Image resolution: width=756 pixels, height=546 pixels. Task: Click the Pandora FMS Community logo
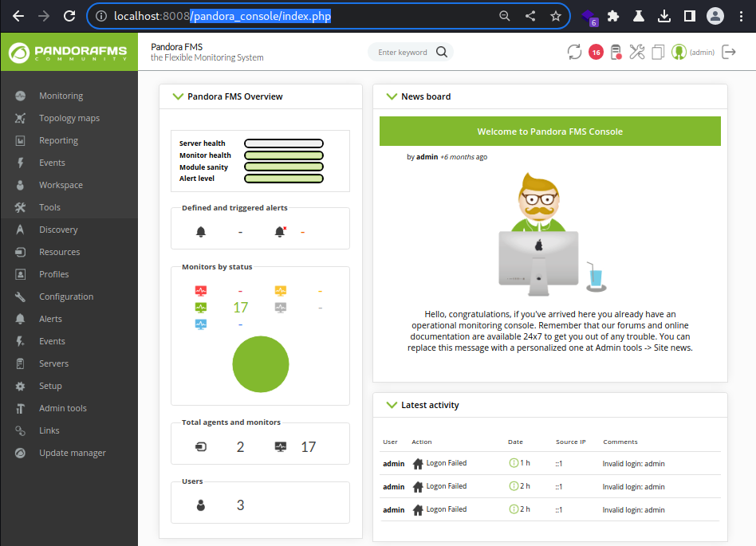[x=69, y=53]
